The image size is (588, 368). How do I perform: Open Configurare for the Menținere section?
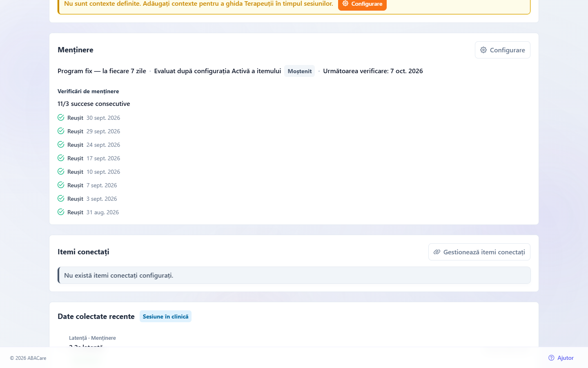tap(503, 50)
